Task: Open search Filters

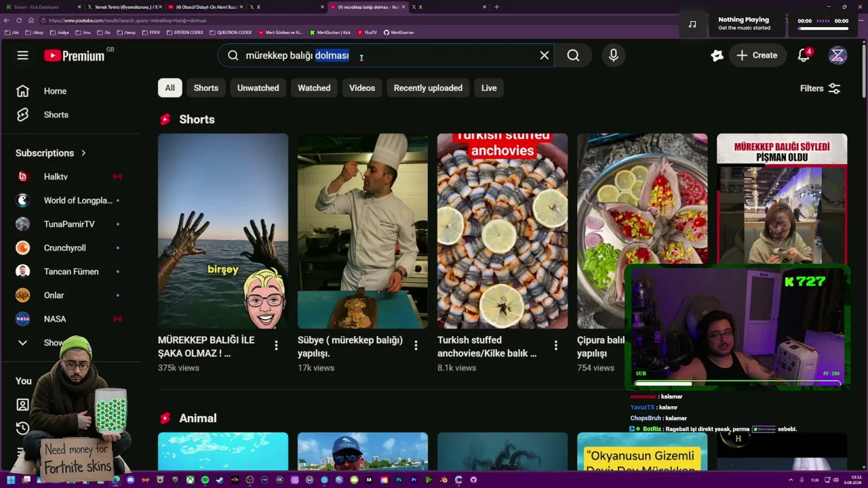Action: (821, 88)
